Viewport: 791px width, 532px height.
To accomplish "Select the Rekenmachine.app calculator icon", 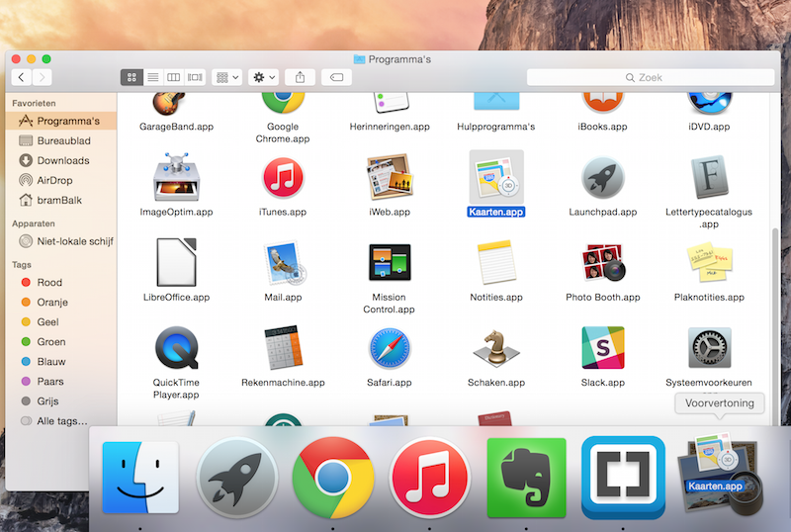I will tap(283, 348).
